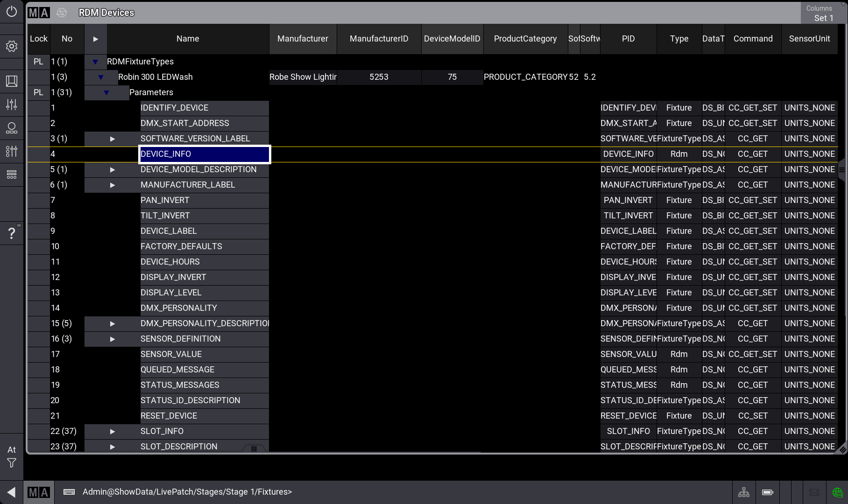Click the faders icon in the sidebar

tap(12, 105)
